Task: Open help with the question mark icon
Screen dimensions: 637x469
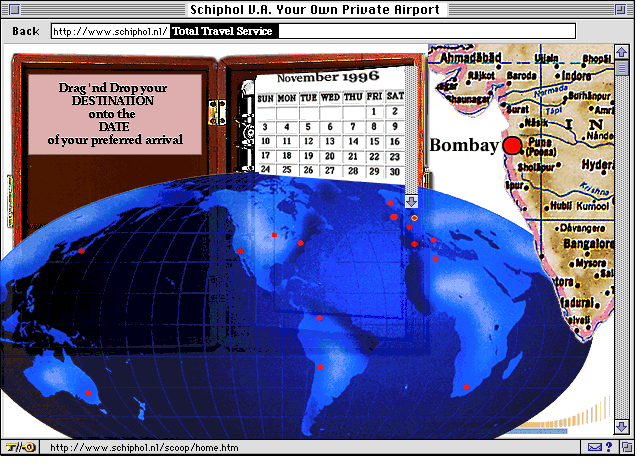Action: [x=609, y=447]
